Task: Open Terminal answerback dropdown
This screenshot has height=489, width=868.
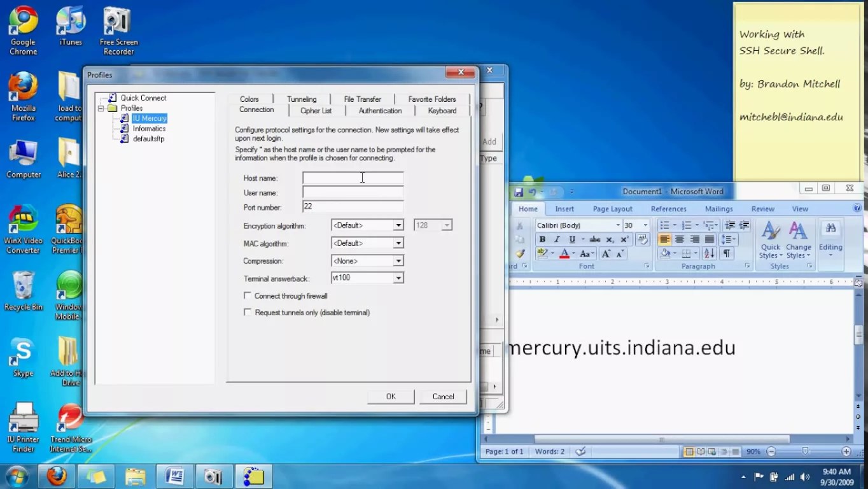Action: [398, 278]
